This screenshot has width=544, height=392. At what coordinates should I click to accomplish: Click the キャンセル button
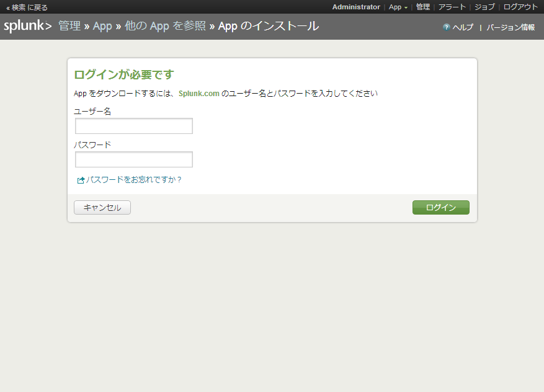point(102,207)
